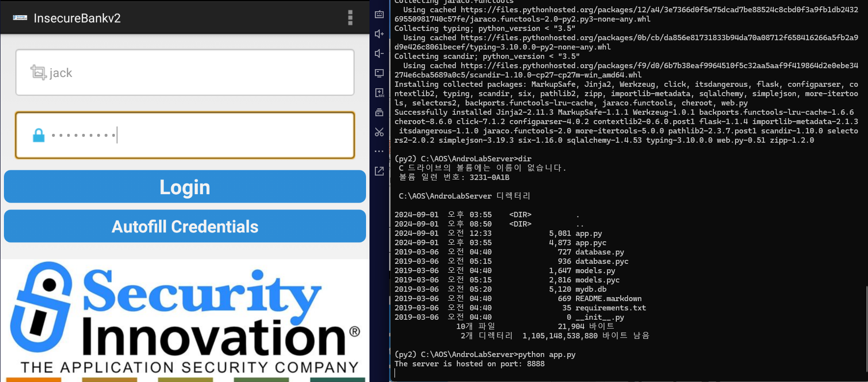
Task: Click the blue padlock password icon
Action: tap(39, 135)
